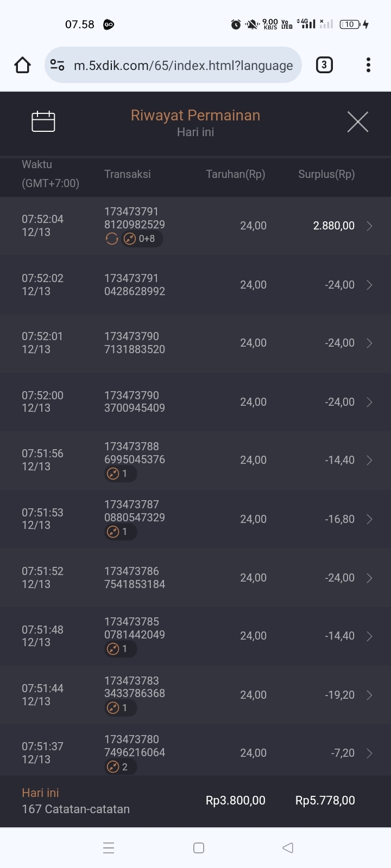Tap the Hari ini summary label
The width and height of the screenshot is (391, 868).
point(40,793)
